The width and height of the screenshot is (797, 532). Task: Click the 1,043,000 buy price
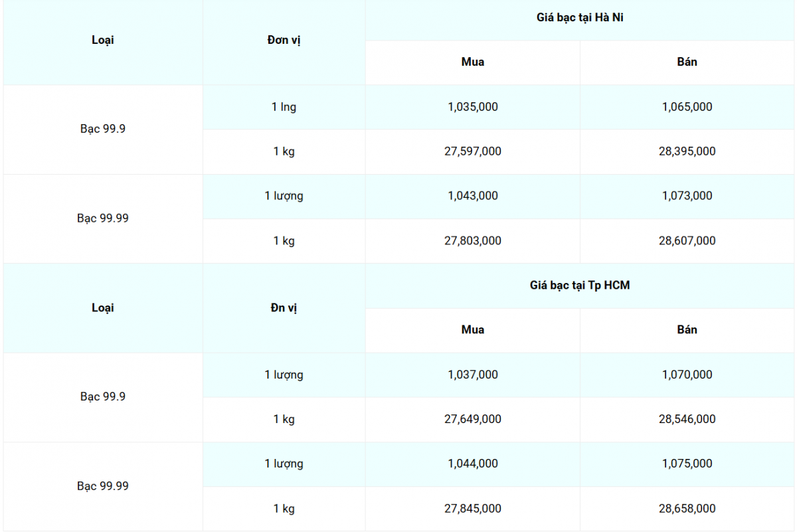tap(472, 196)
